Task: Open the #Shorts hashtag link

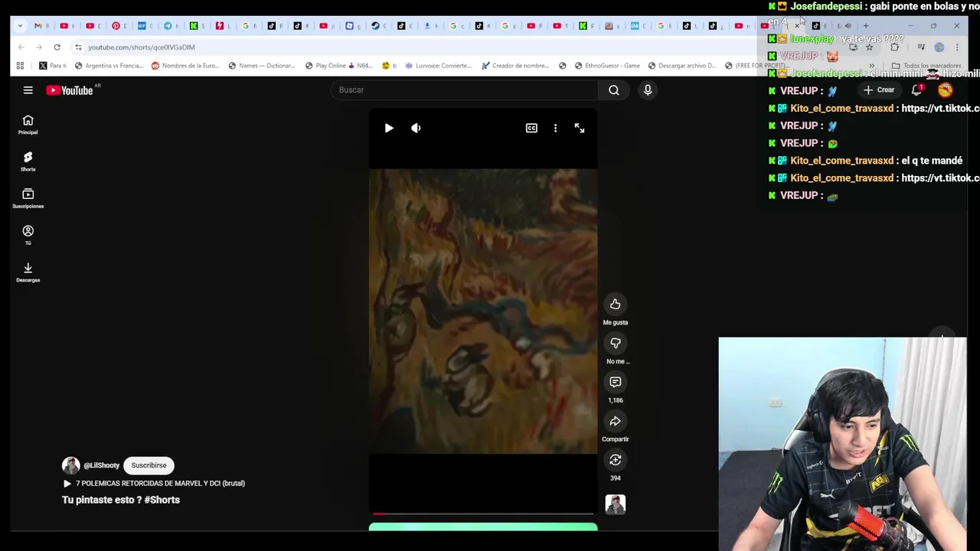Action: (x=162, y=500)
